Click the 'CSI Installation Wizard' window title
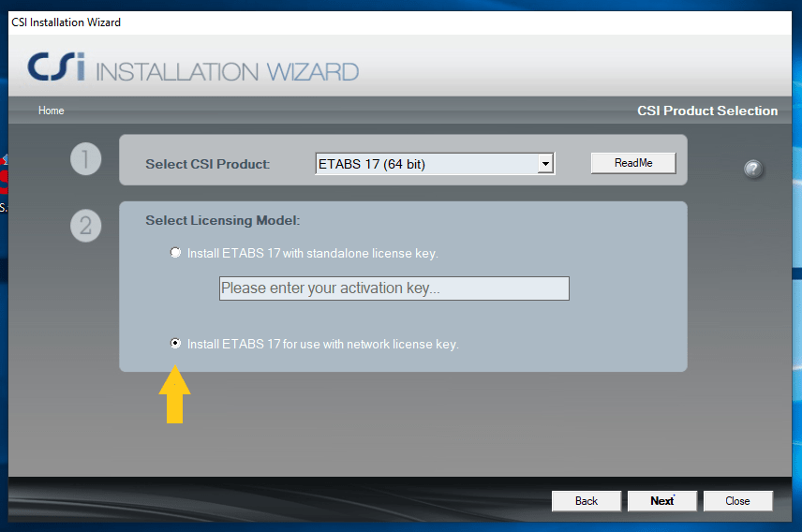The height and width of the screenshot is (532, 802). pos(66,22)
